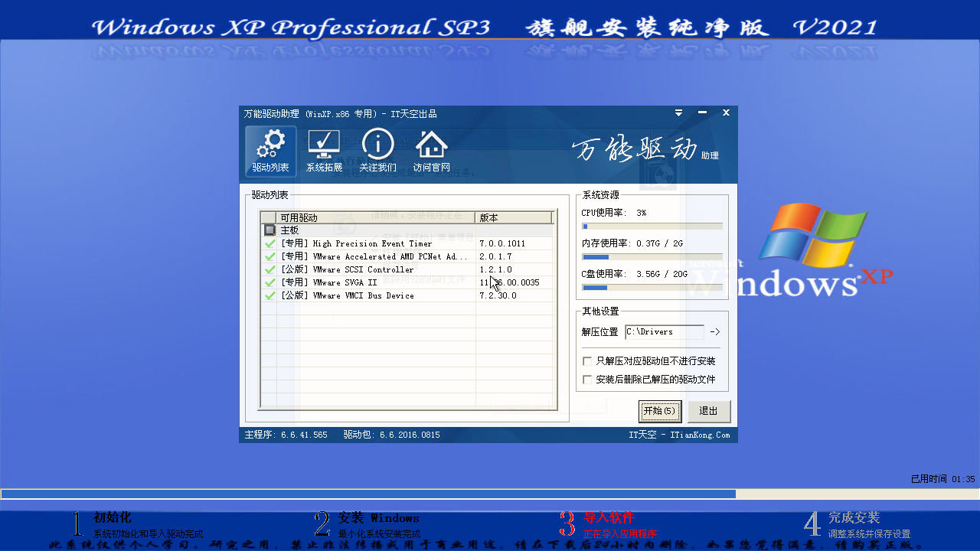Uncheck the VMware VMCI Bus Device driver
Screen dimensions: 980x551
pos(269,295)
